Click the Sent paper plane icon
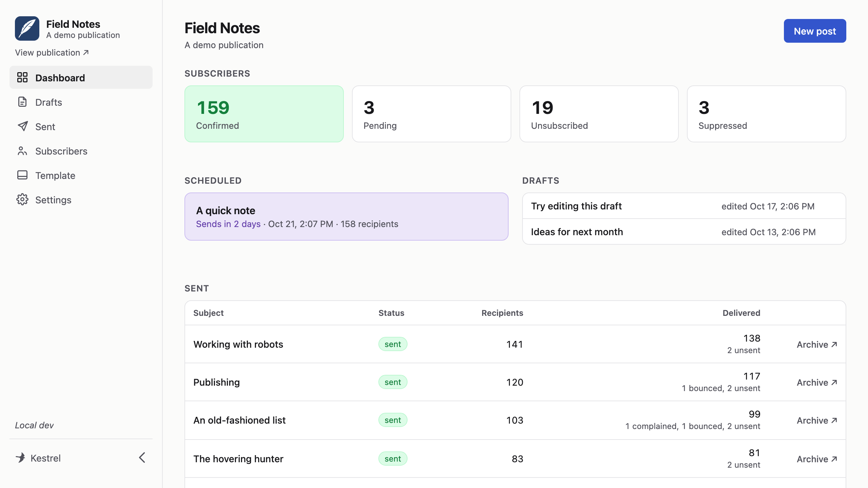868x488 pixels. pyautogui.click(x=22, y=126)
